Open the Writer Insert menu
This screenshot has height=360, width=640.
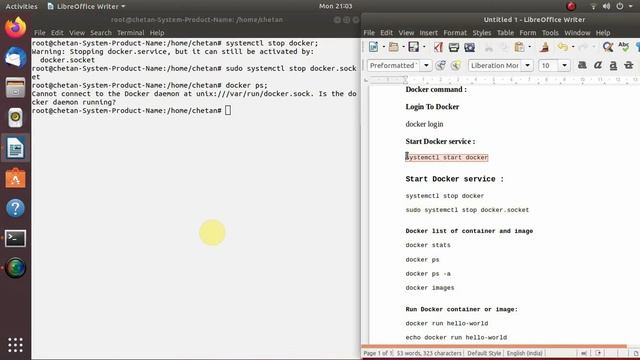click(x=428, y=33)
